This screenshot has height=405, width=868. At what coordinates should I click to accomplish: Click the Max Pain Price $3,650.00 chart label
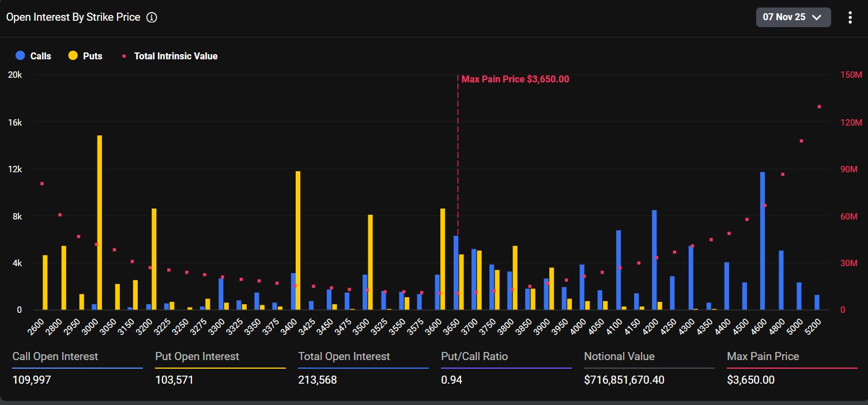click(x=515, y=80)
